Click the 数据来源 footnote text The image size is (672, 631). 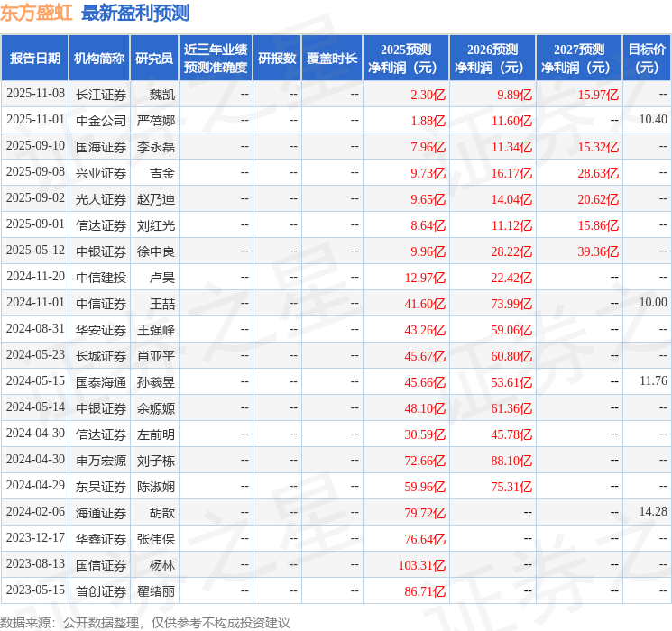click(145, 622)
